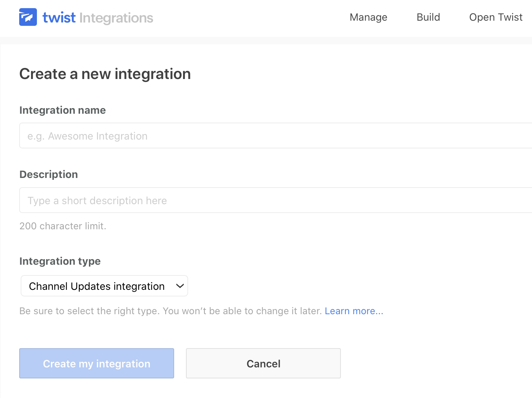This screenshot has height=398, width=532.
Task: Go to Open Twist
Action: 495,17
